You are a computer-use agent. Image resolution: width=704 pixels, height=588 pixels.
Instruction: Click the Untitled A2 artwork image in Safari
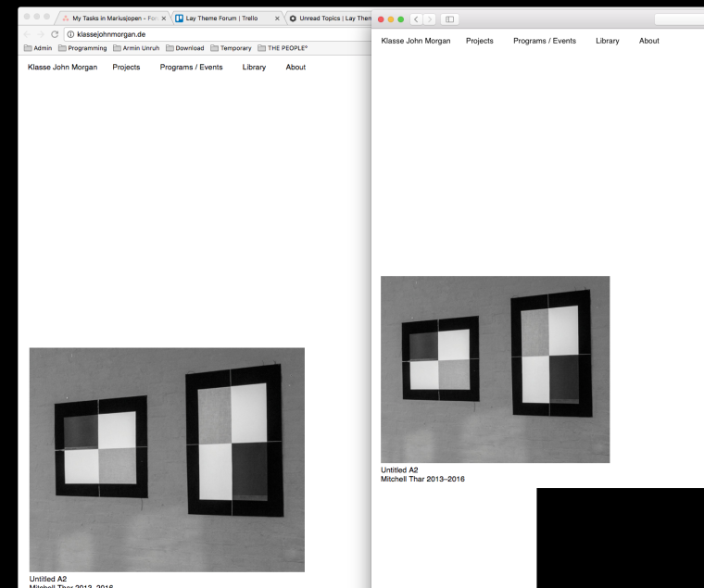(x=495, y=369)
